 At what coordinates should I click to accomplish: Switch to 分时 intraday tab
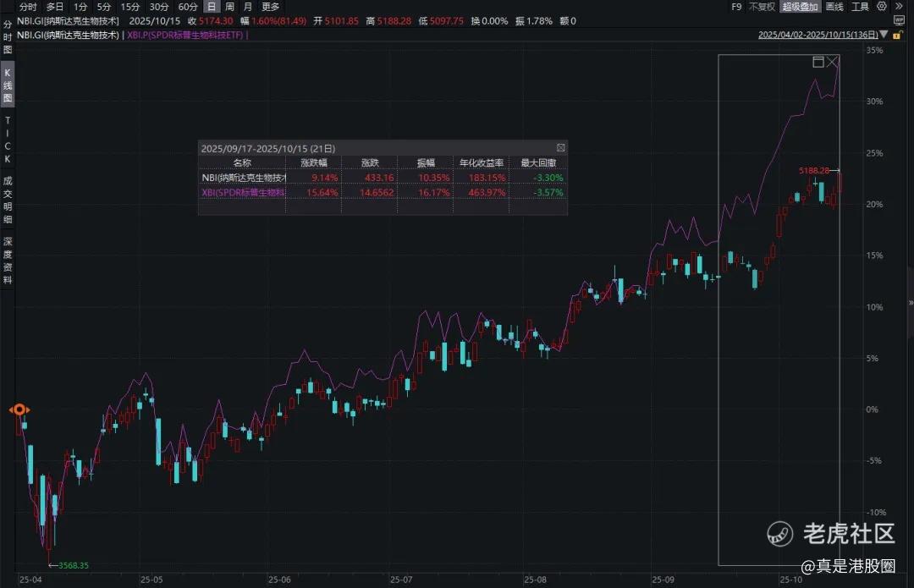(x=28, y=7)
